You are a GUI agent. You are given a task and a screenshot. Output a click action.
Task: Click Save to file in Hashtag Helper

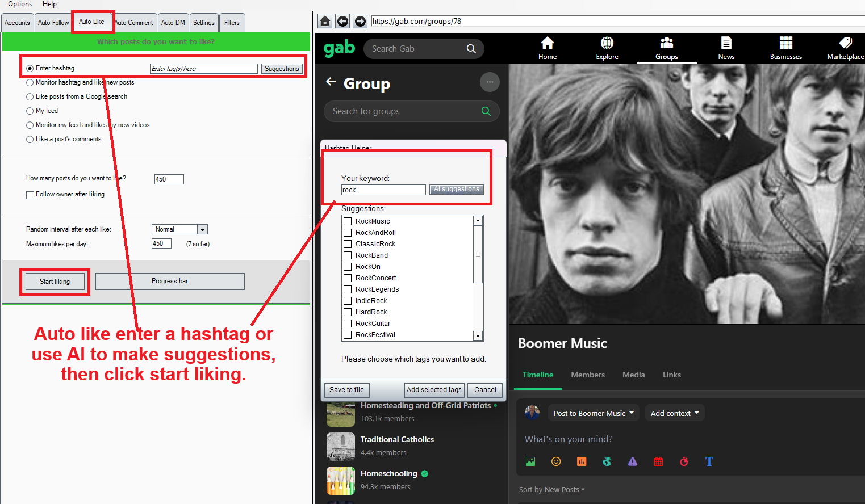(346, 390)
